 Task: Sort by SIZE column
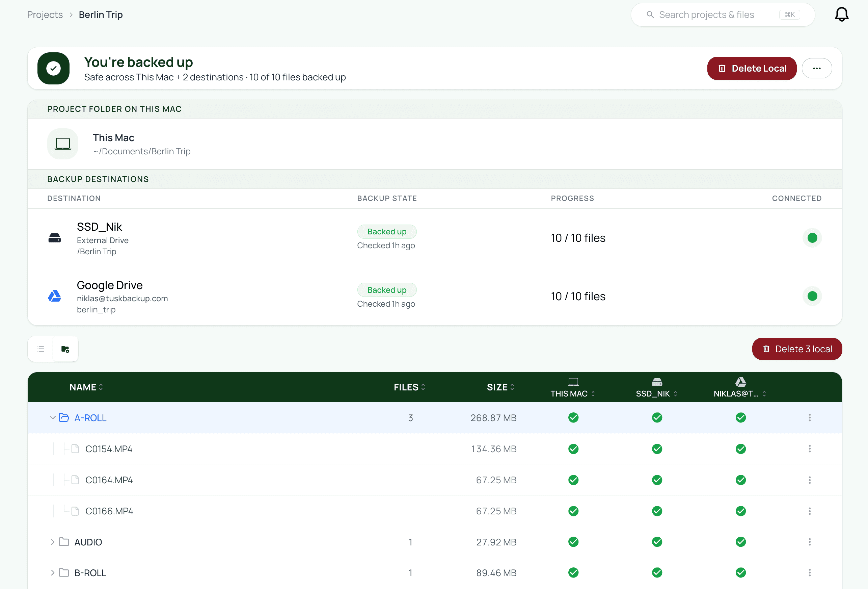(500, 387)
